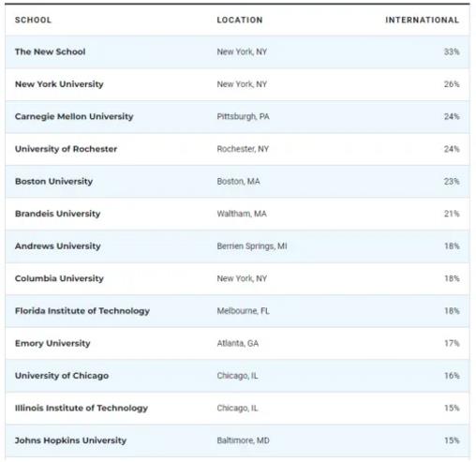Select University of Chicago entry
476x462 pixels.
click(62, 376)
